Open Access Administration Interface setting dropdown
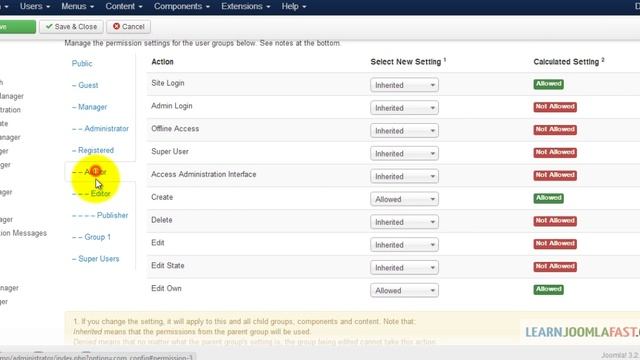640x360 pixels. pos(404,176)
